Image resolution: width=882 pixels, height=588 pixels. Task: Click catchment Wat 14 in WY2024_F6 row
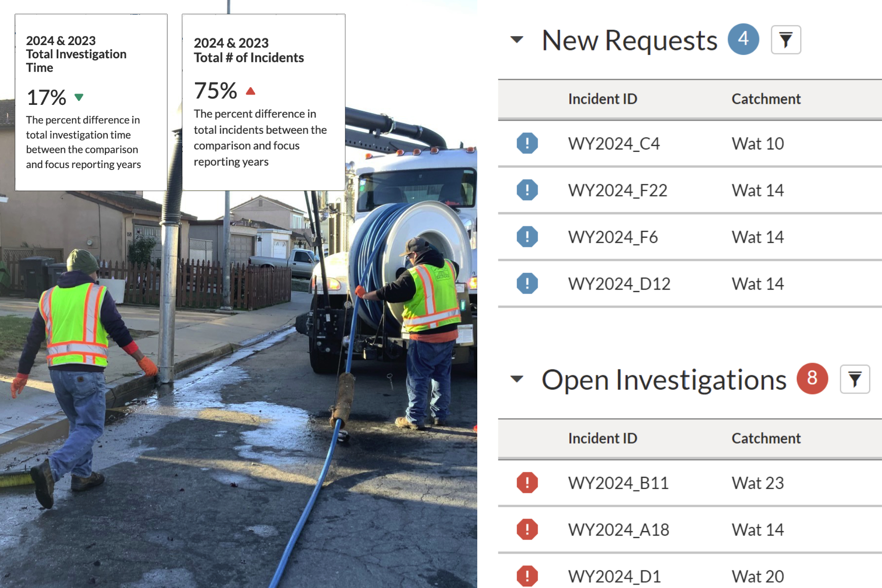coord(758,237)
